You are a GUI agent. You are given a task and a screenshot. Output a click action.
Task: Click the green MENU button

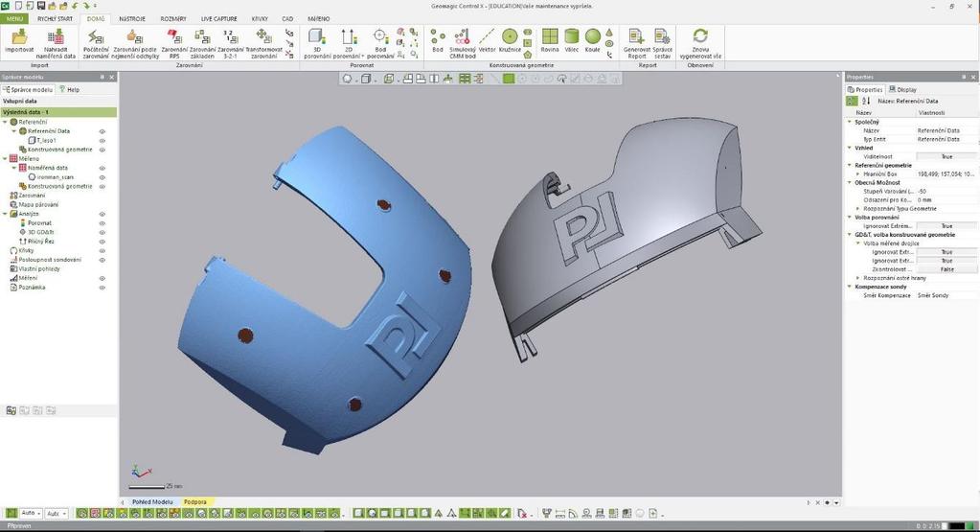click(x=14, y=19)
